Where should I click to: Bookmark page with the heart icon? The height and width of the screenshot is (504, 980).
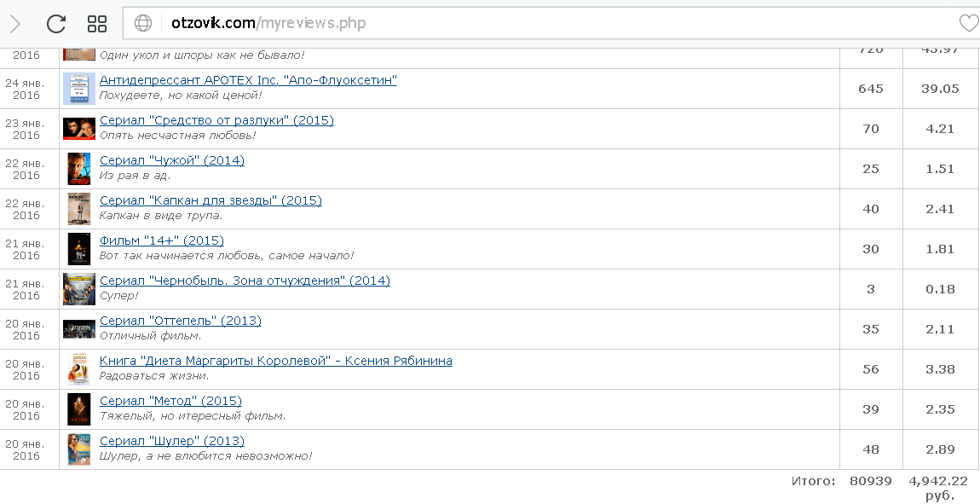coord(968,23)
